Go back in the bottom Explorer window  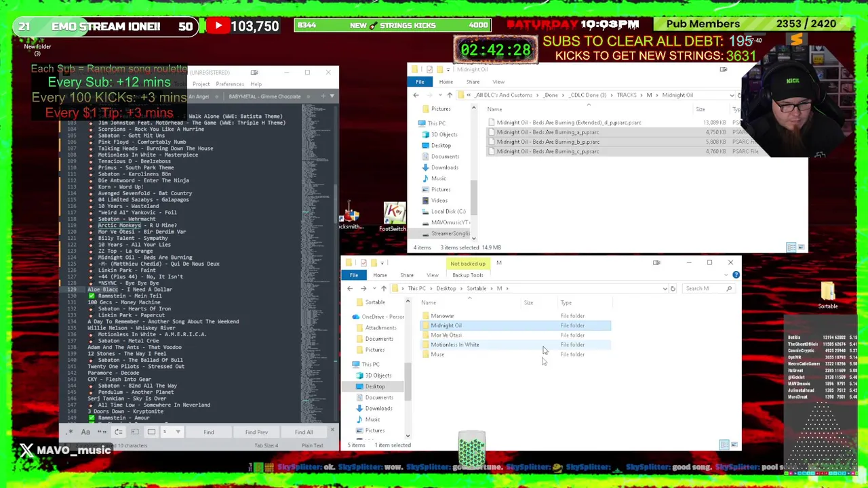pyautogui.click(x=350, y=288)
